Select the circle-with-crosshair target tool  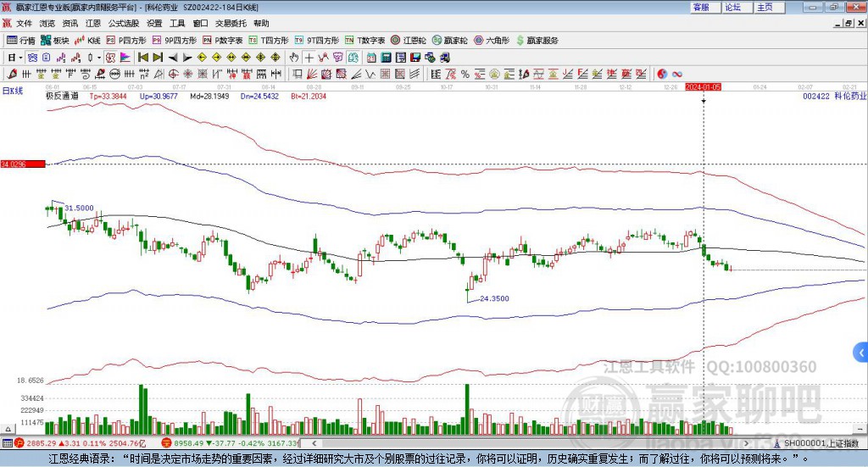click(173, 74)
